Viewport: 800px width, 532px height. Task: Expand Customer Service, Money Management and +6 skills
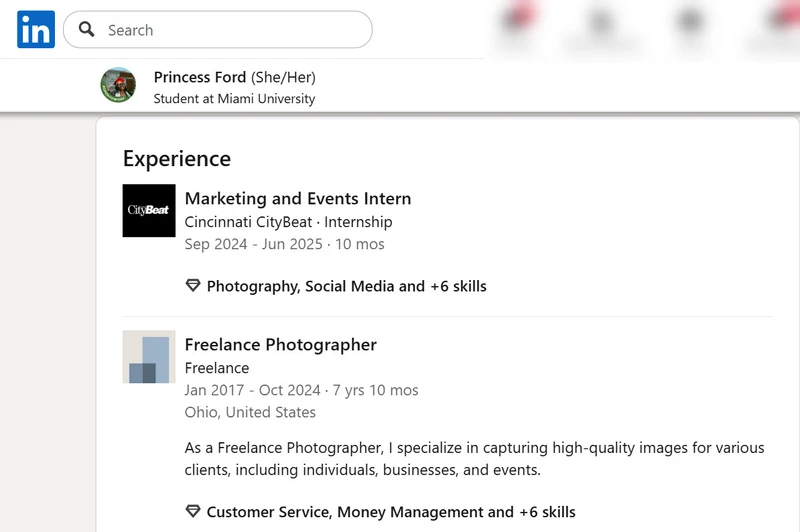(391, 512)
